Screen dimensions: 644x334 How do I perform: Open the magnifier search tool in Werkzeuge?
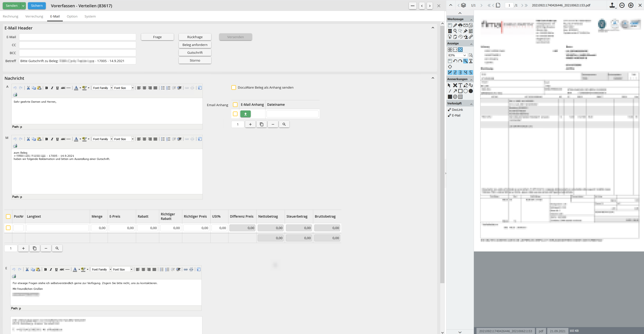455,31
